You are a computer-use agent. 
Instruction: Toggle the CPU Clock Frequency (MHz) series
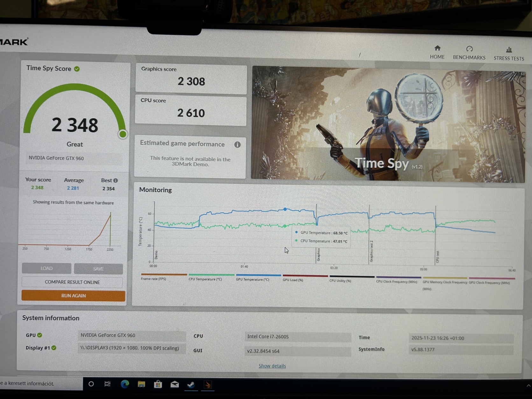(398, 279)
